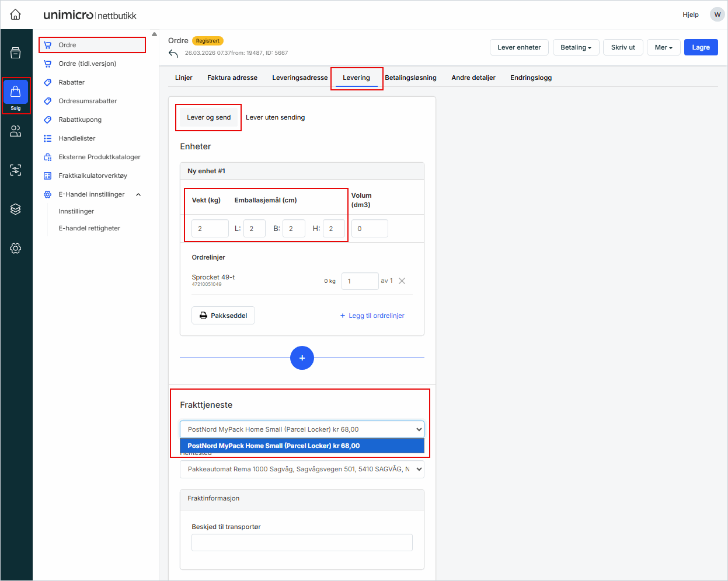The image size is (728, 581).
Task: Open the Hentested pickup location dropdown
Action: [x=301, y=469]
